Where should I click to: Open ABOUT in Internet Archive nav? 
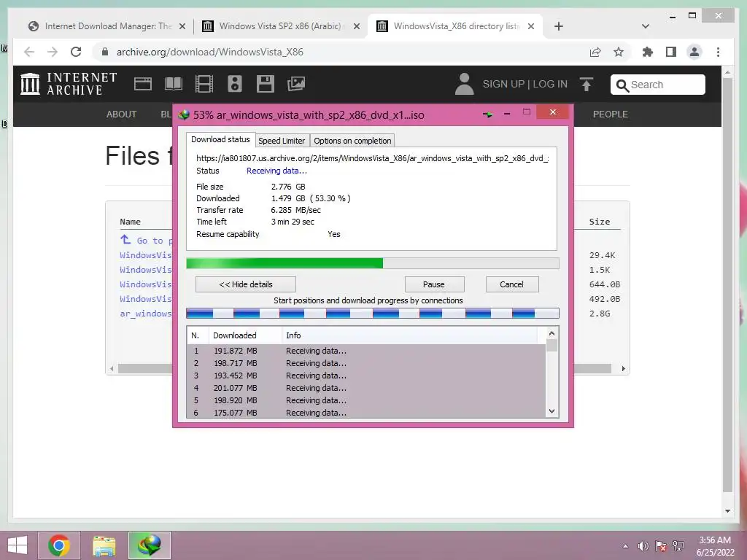pyautogui.click(x=122, y=114)
